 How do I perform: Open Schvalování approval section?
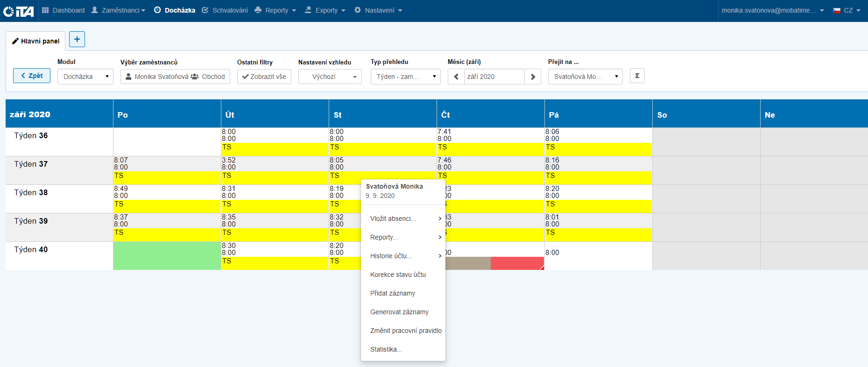pyautogui.click(x=225, y=10)
